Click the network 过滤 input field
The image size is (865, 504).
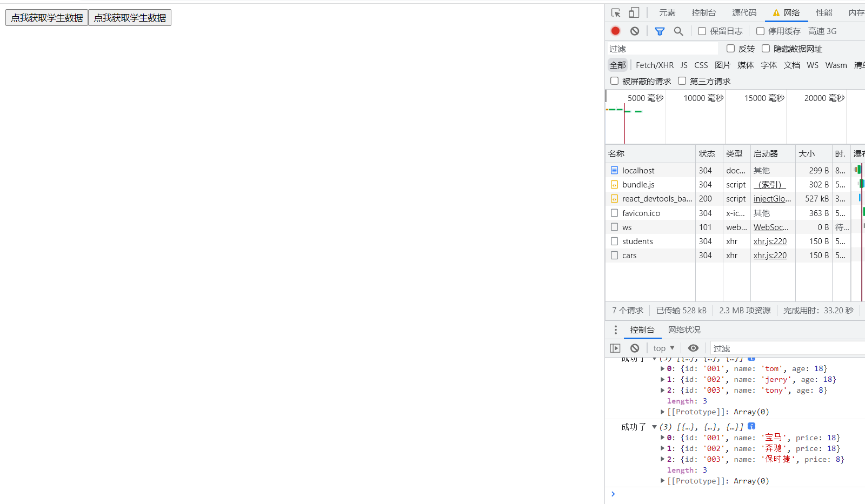pyautogui.click(x=662, y=49)
